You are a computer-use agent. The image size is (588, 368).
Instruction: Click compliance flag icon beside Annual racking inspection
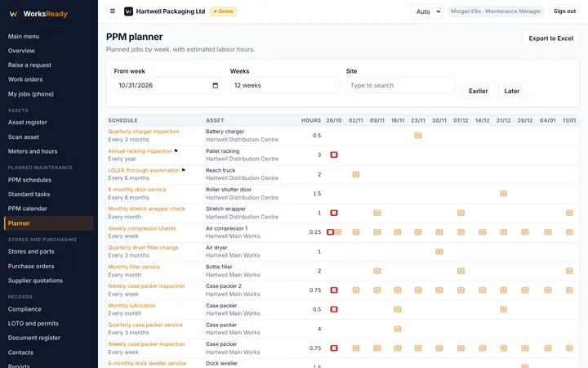176,151
